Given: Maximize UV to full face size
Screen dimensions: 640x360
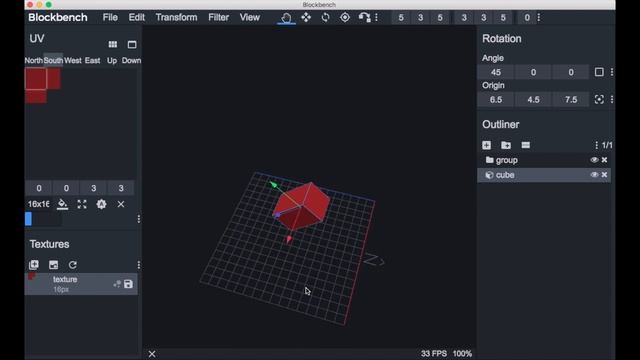Looking at the screenshot, I should coord(82,204).
